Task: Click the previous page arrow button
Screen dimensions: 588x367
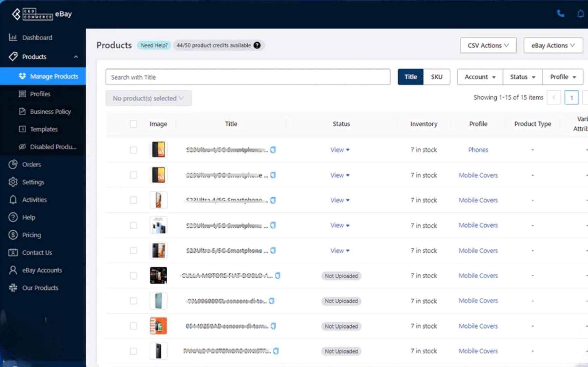Action: tap(554, 97)
